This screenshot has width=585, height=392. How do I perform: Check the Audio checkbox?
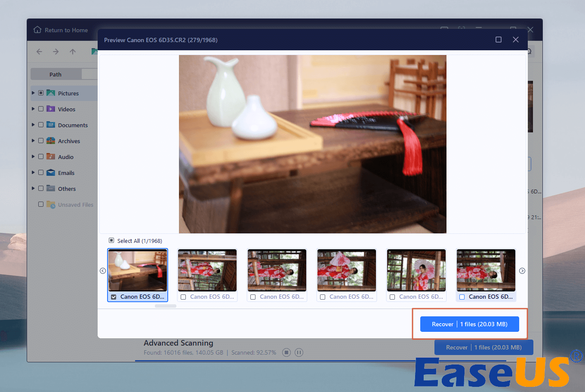pyautogui.click(x=41, y=156)
